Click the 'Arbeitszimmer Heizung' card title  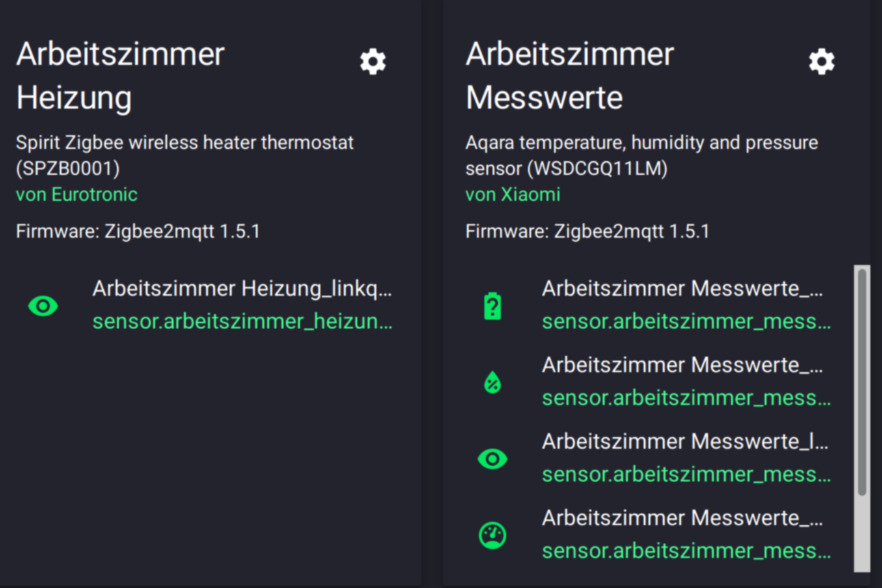pyautogui.click(x=120, y=75)
